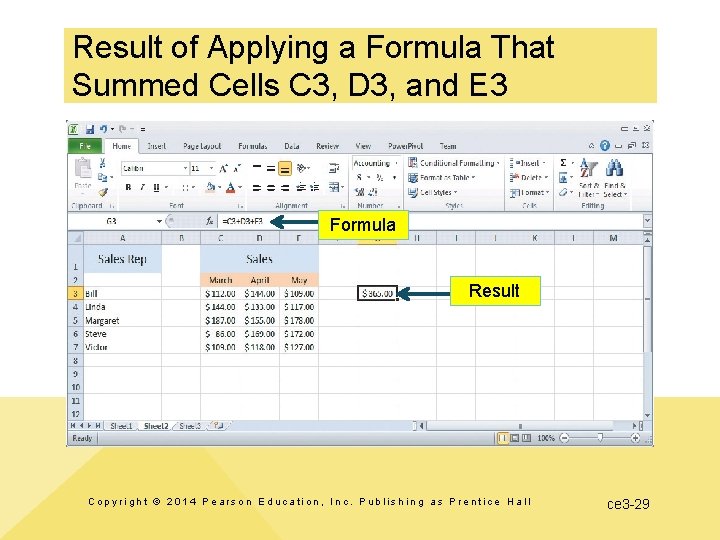Switch to the Insert ribbon tab
This screenshot has width=720, height=540.
click(x=157, y=146)
